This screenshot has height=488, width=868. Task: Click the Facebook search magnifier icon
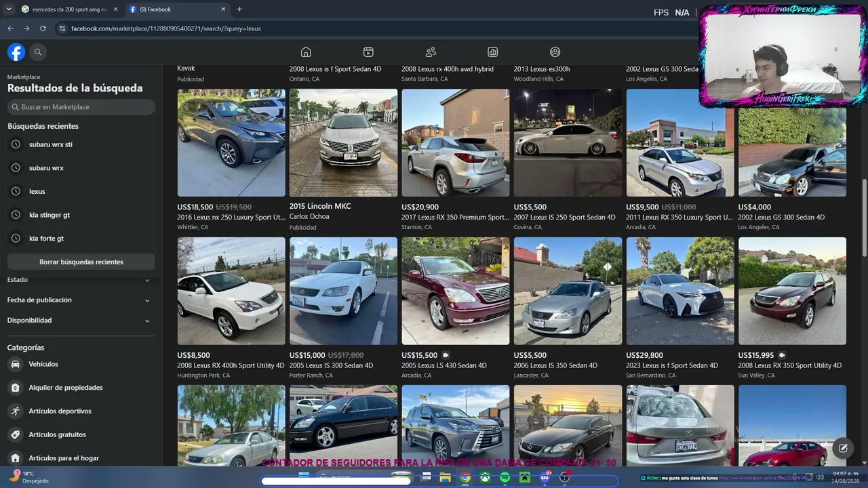38,52
